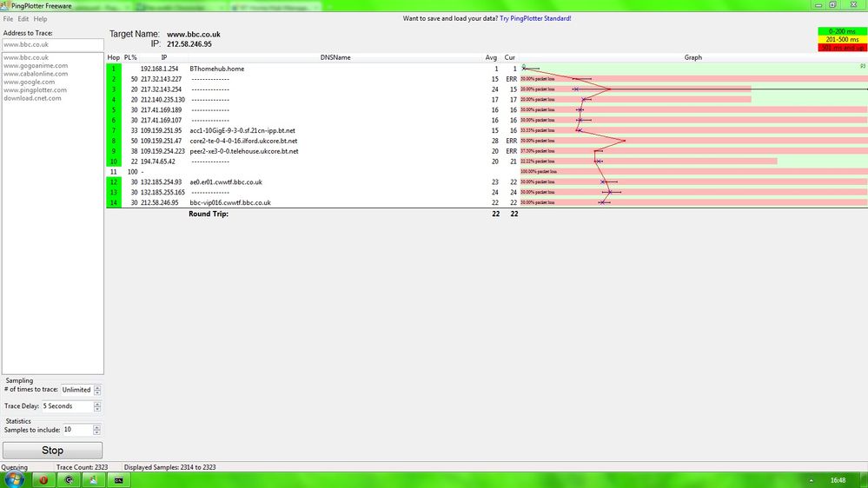This screenshot has height=488, width=868.
Task: Click IP address 217.41.169.107
Action: click(161, 121)
